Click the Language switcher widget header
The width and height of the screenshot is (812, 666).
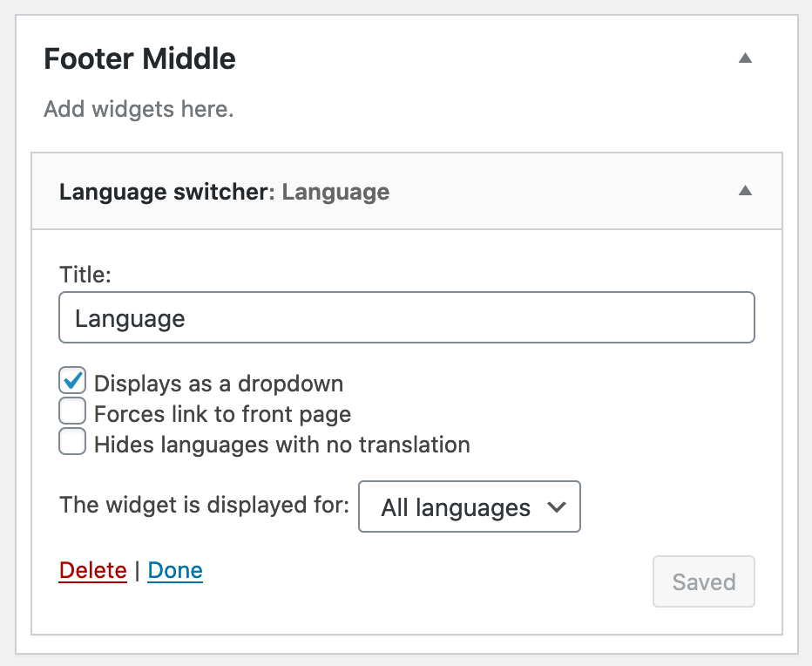(x=224, y=192)
